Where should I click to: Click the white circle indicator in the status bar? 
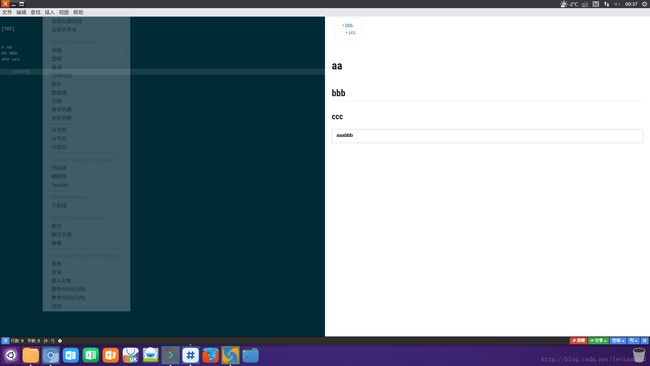[60, 341]
